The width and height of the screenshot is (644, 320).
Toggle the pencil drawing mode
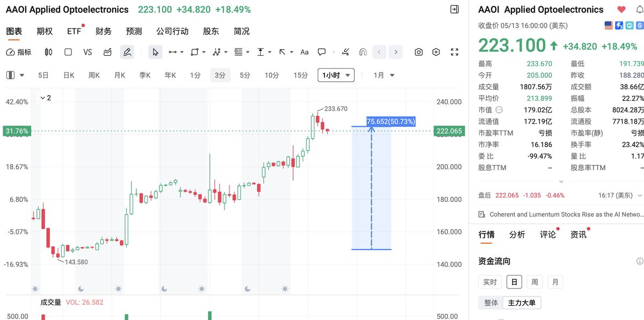tap(127, 52)
